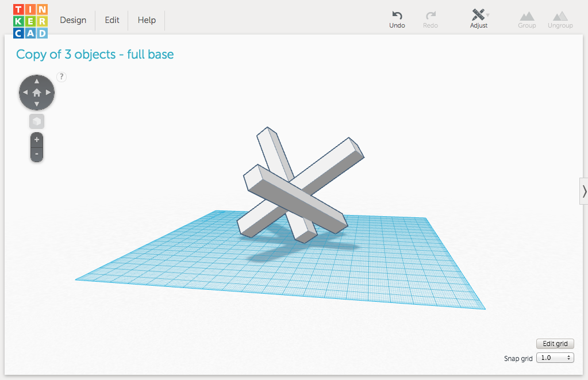The width and height of the screenshot is (588, 380).
Task: Orbit view right with the right arrow
Action: [x=48, y=93]
